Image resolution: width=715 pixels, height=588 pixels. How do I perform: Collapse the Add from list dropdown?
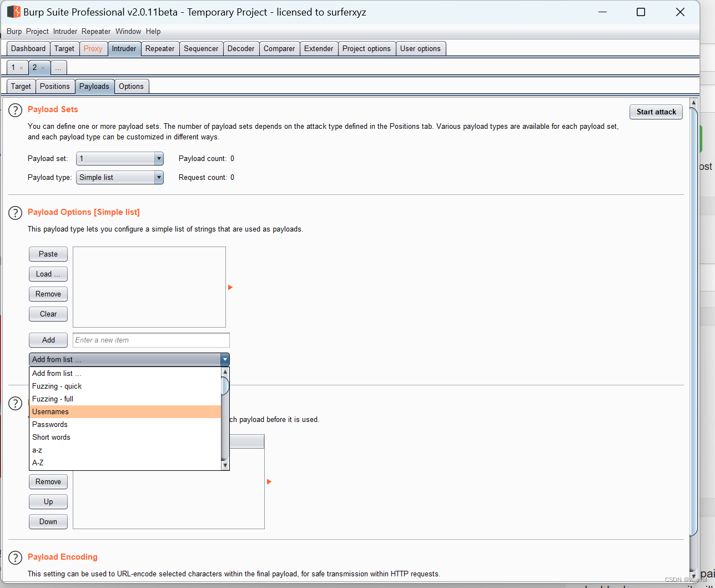pyautogui.click(x=225, y=359)
